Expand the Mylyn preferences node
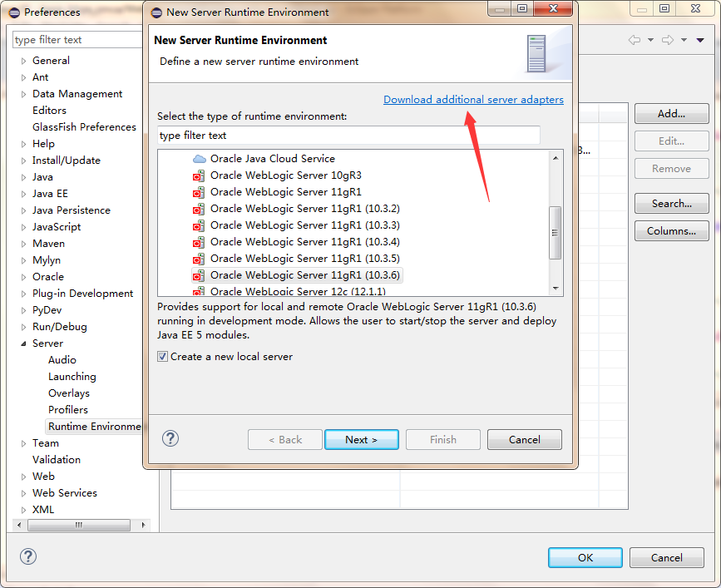721x588 pixels. tap(24, 260)
